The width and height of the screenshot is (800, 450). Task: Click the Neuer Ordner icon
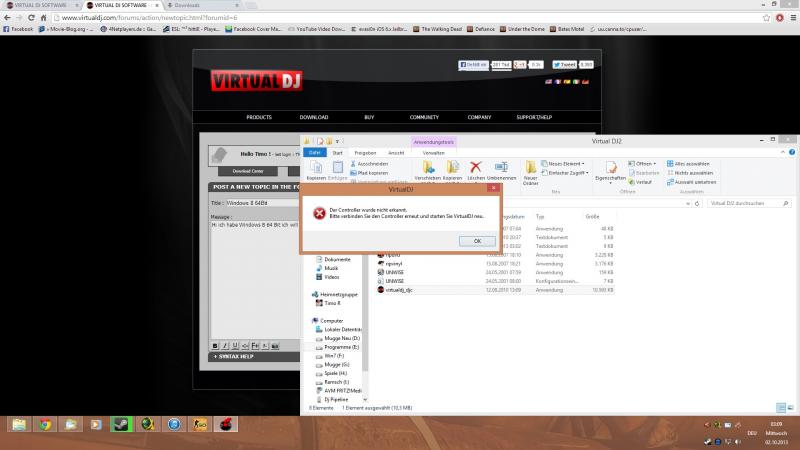[x=531, y=172]
